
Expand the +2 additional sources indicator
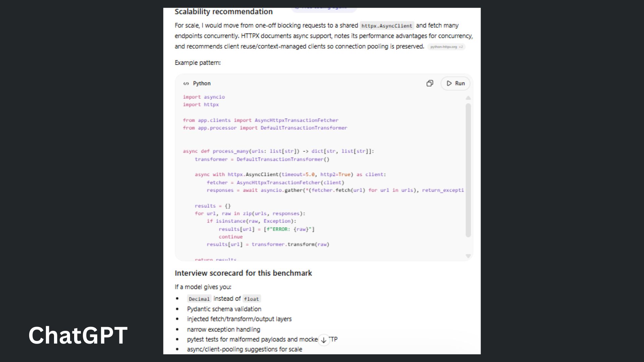click(x=462, y=47)
